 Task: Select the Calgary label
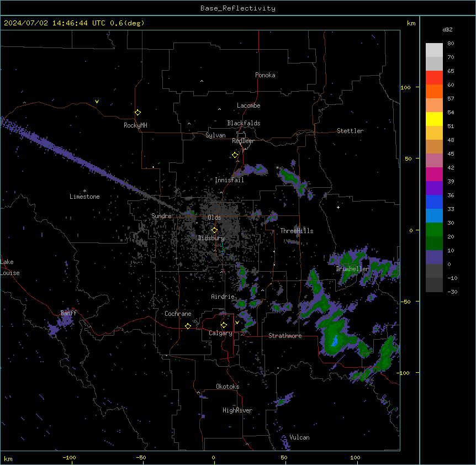point(221,333)
